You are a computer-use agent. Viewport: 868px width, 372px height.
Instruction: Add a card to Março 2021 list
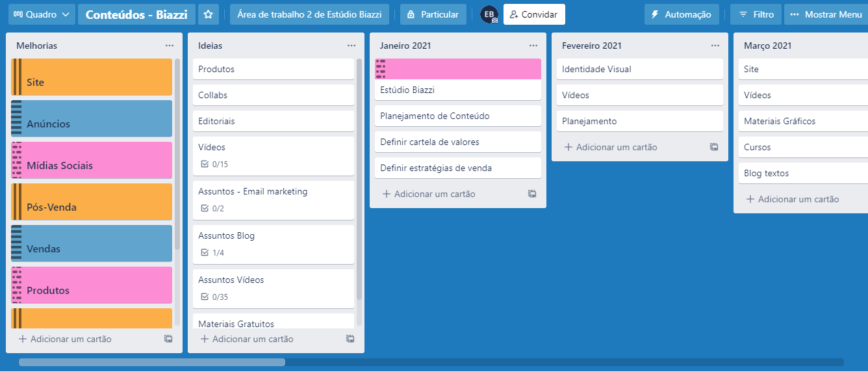793,200
